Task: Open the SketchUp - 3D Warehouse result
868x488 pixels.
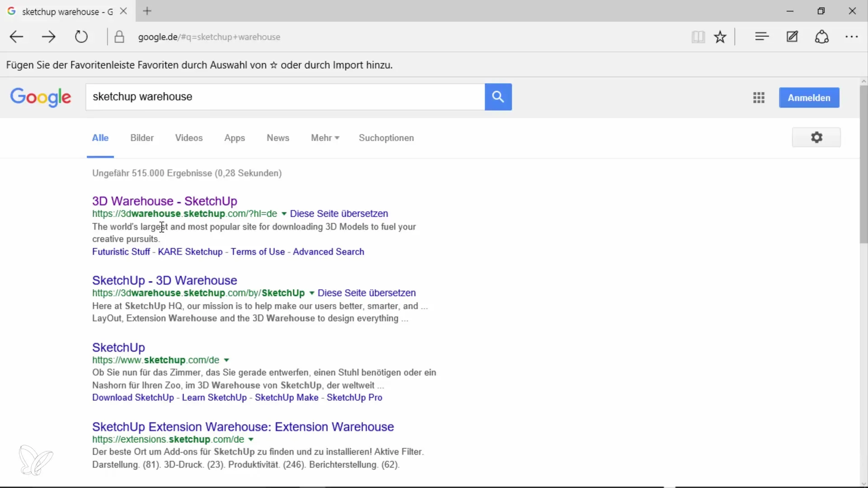Action: tap(165, 281)
